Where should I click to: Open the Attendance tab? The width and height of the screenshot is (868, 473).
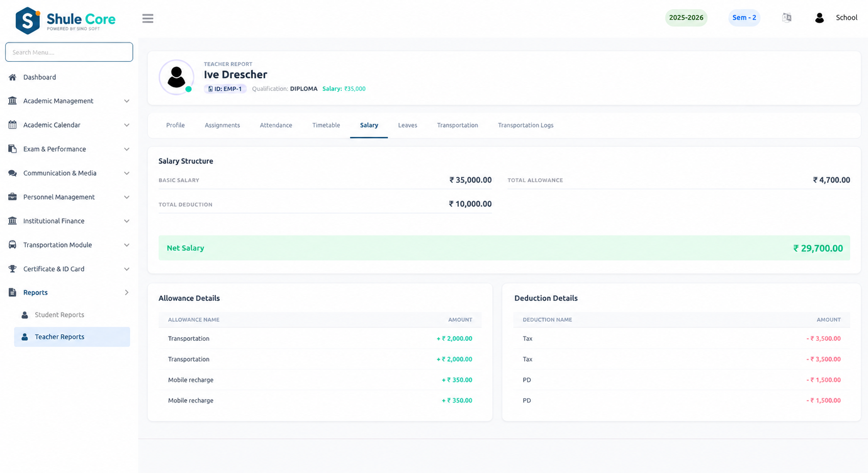276,125
